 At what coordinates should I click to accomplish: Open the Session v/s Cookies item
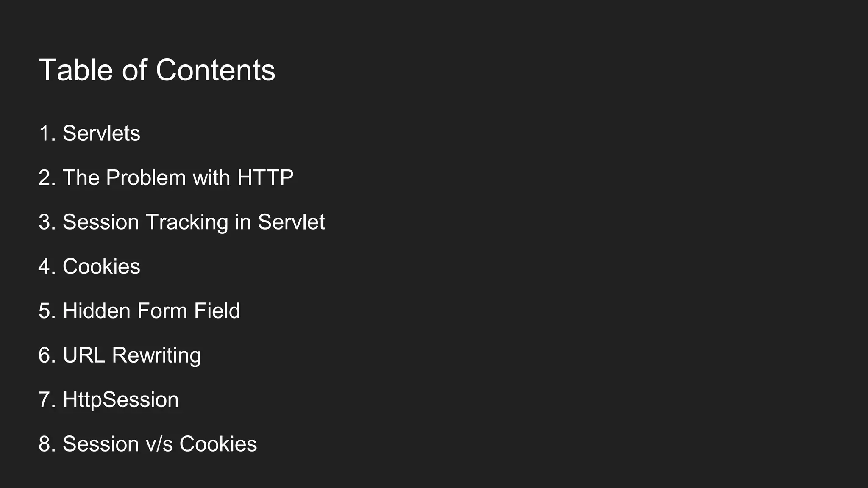click(159, 444)
